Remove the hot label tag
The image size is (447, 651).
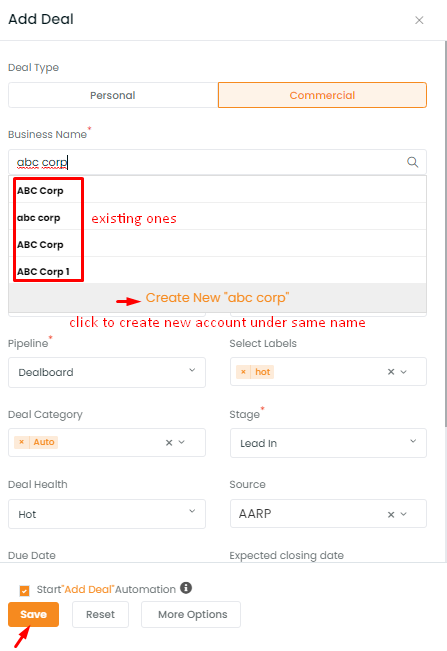(244, 372)
